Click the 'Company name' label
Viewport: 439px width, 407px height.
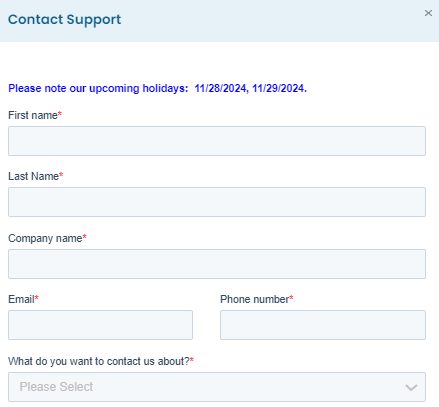tap(45, 238)
